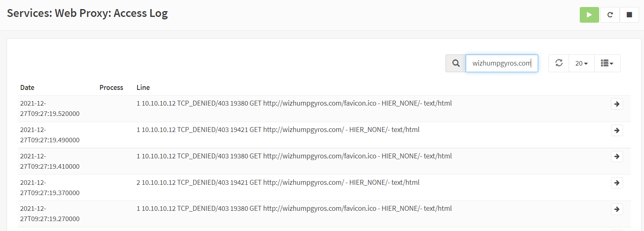Click the magnifier search icon
The width and height of the screenshot is (644, 231).
456,64
